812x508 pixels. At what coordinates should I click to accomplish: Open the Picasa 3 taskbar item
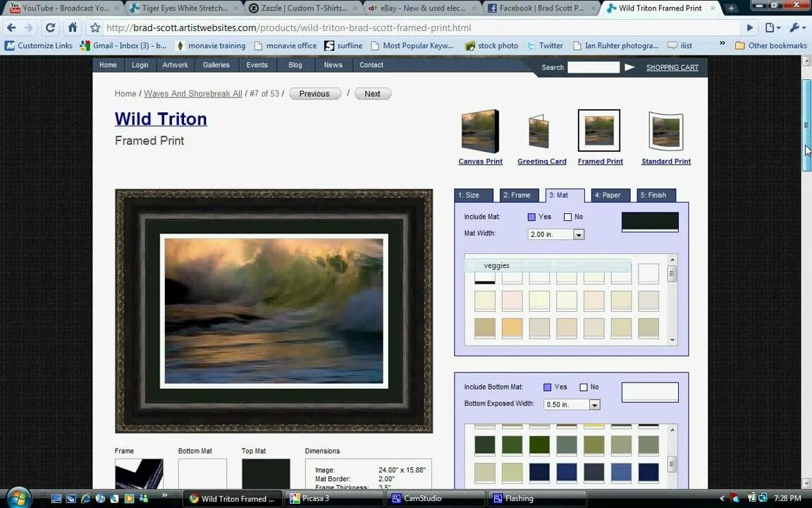[335, 498]
